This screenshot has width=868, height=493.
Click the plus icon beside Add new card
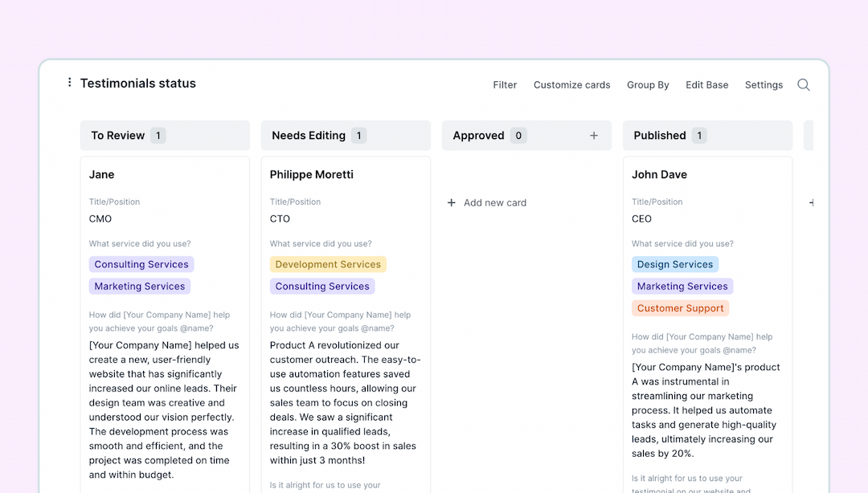[x=451, y=202]
